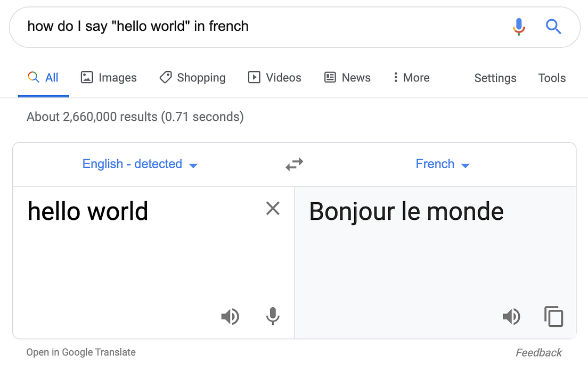Click the Feedback link
The height and width of the screenshot is (371, 588).
(538, 352)
